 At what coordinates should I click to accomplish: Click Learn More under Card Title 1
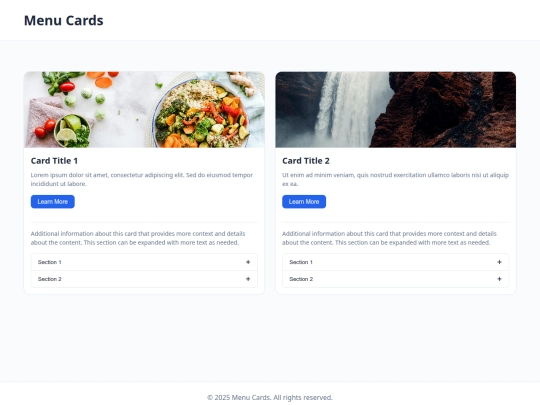[53, 201]
